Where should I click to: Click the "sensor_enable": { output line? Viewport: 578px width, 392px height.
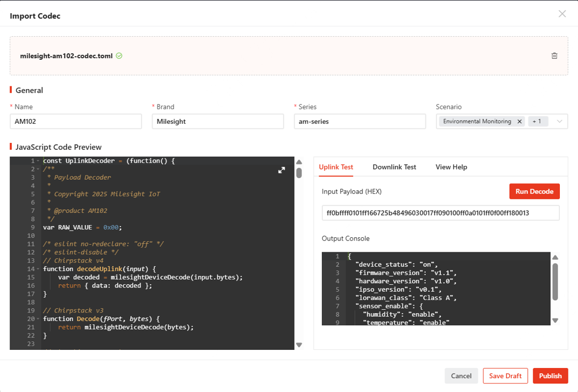[389, 306]
